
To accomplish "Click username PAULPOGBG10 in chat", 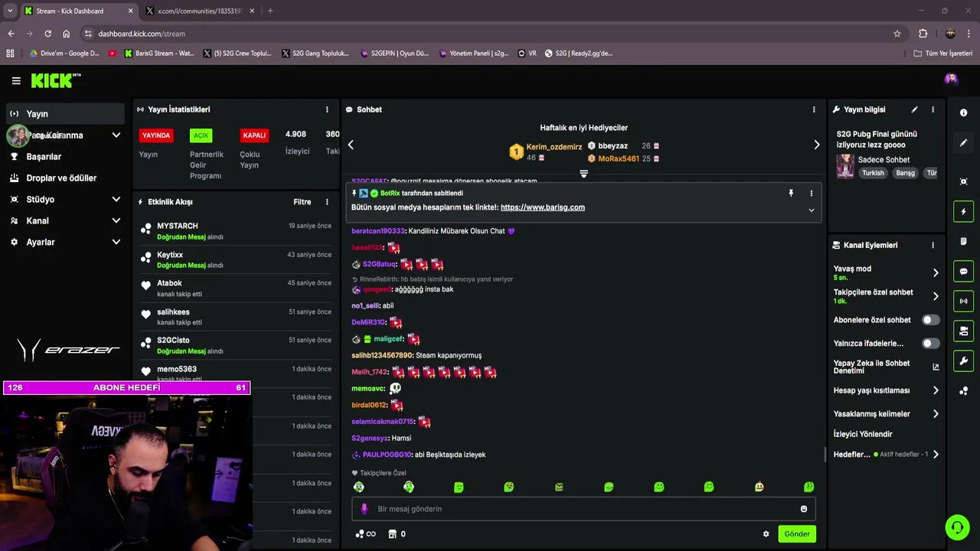I will pos(387,455).
